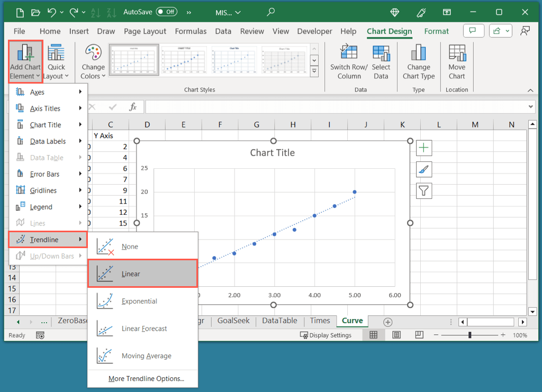Viewport: 542px width, 392px height.
Task: Click the Undo arrow icon
Action: coord(51,13)
